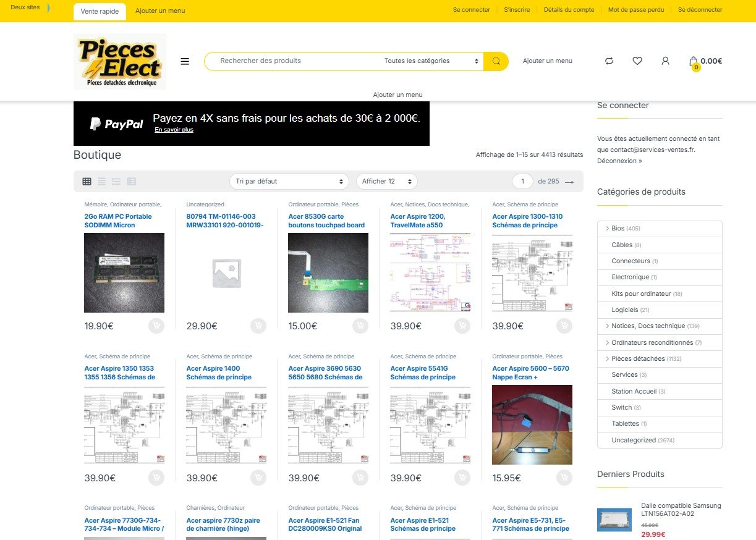Click Ajouter un menu beside the search bar
Screen dimensions: 756x540
(x=548, y=61)
